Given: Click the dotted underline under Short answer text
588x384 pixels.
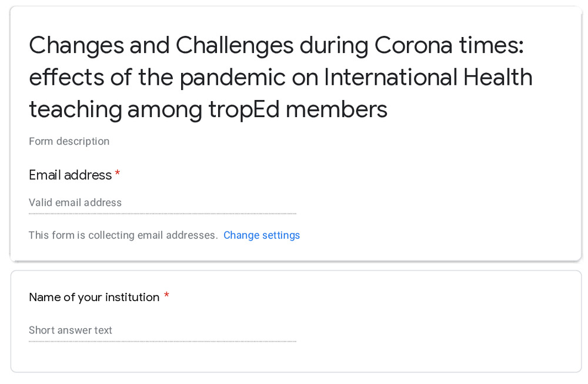Looking at the screenshot, I should (162, 341).
